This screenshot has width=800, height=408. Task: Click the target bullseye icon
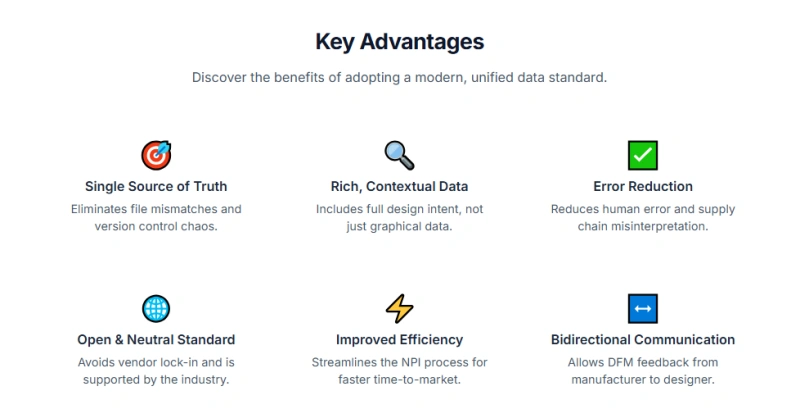coord(156,155)
